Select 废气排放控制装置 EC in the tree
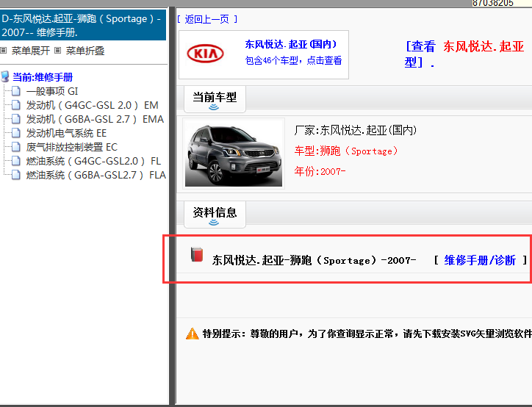Viewport: 532px width, 407px height. 71,147
